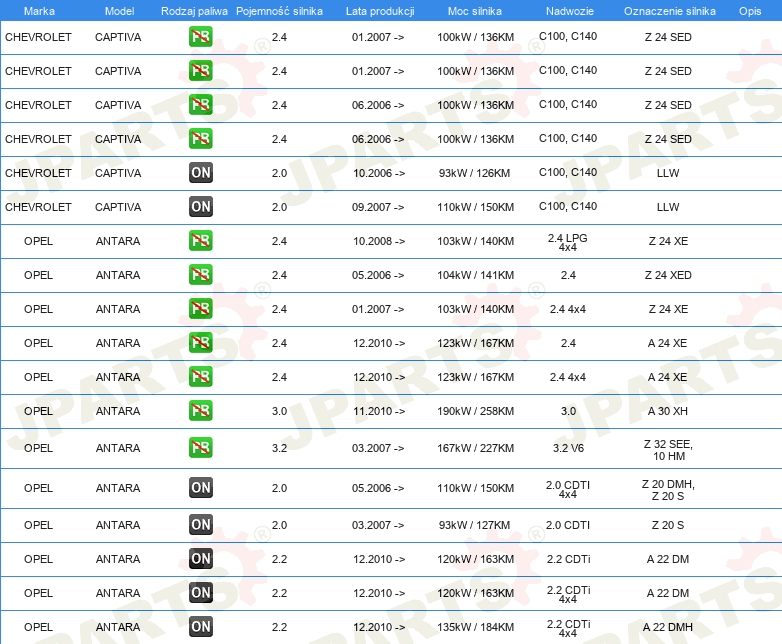Click the Rodzaj paliwa column header

pos(194,11)
